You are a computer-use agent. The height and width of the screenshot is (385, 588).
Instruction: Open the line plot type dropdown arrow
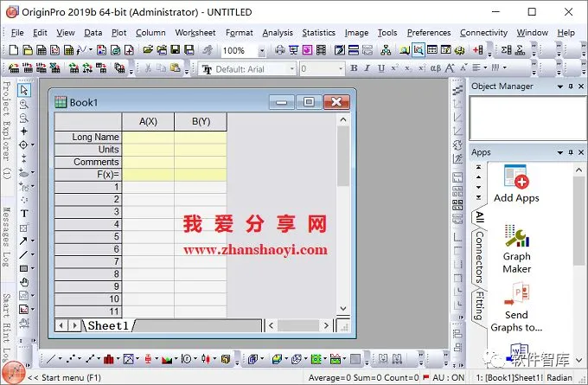pos(60,359)
